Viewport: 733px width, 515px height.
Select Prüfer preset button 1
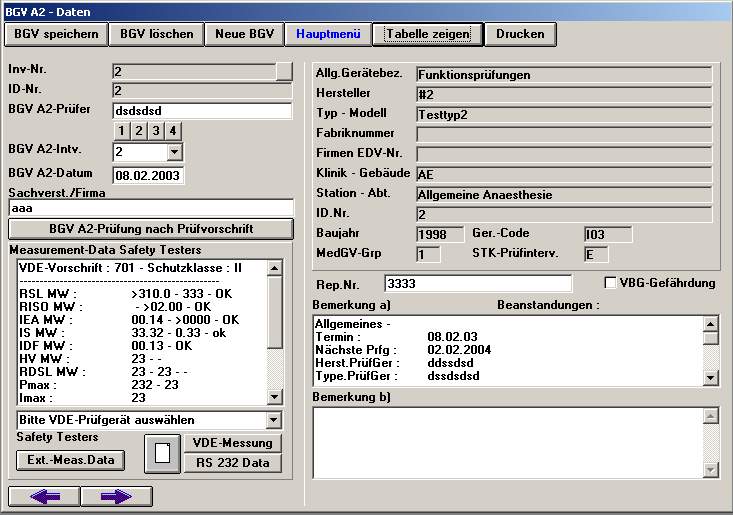[122, 131]
